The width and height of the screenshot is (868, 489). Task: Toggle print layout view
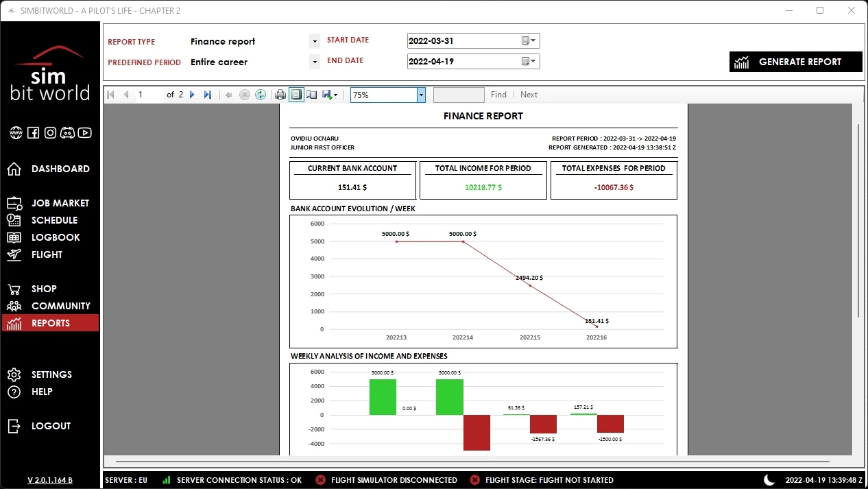pyautogui.click(x=296, y=95)
